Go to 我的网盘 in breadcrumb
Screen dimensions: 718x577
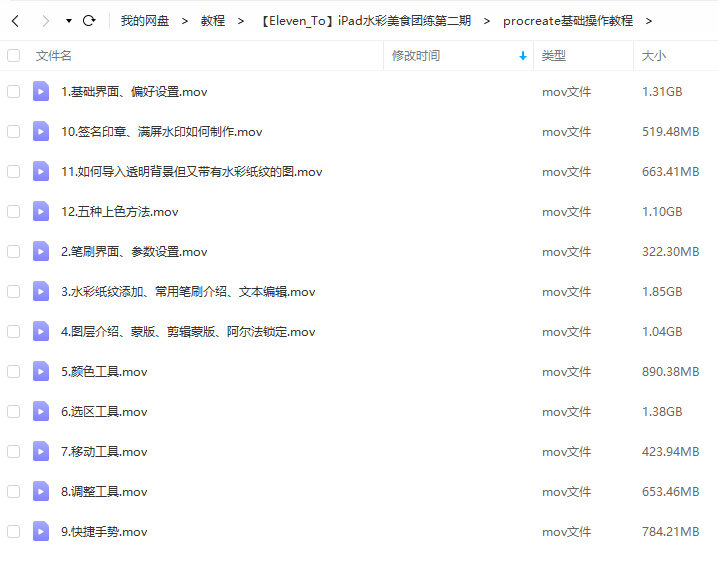(x=145, y=20)
